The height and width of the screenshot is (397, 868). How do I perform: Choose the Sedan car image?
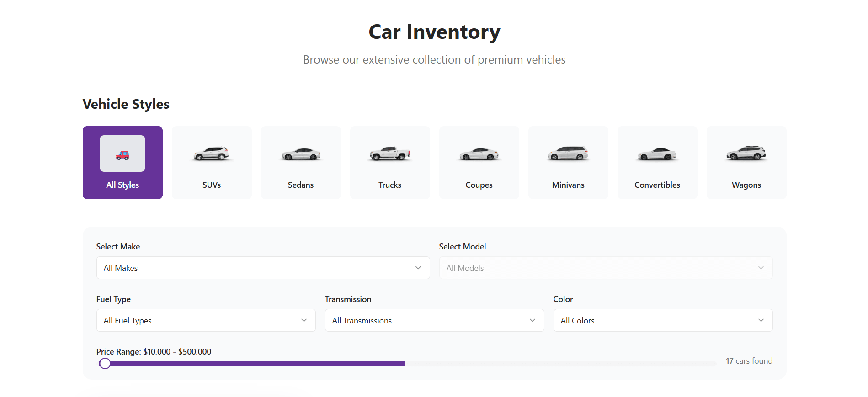point(301,154)
